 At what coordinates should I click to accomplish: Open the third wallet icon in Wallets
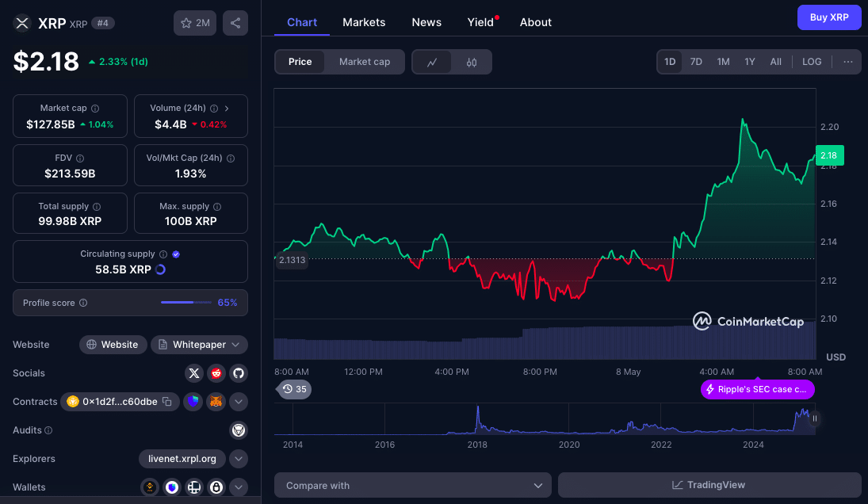[x=193, y=487]
